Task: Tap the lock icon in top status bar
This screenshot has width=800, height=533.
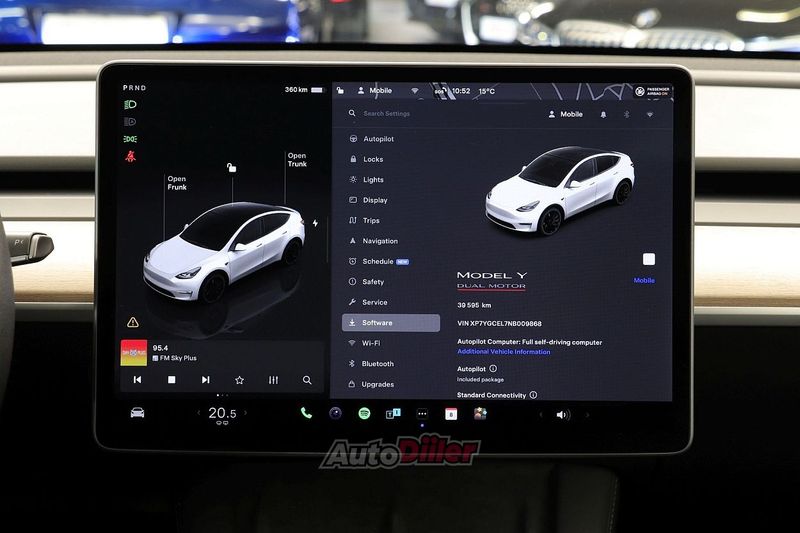Action: coord(340,91)
